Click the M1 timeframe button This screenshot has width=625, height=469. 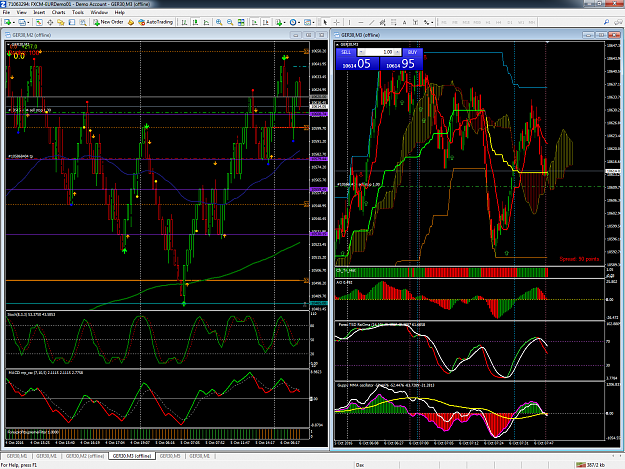pyautogui.click(x=444, y=22)
